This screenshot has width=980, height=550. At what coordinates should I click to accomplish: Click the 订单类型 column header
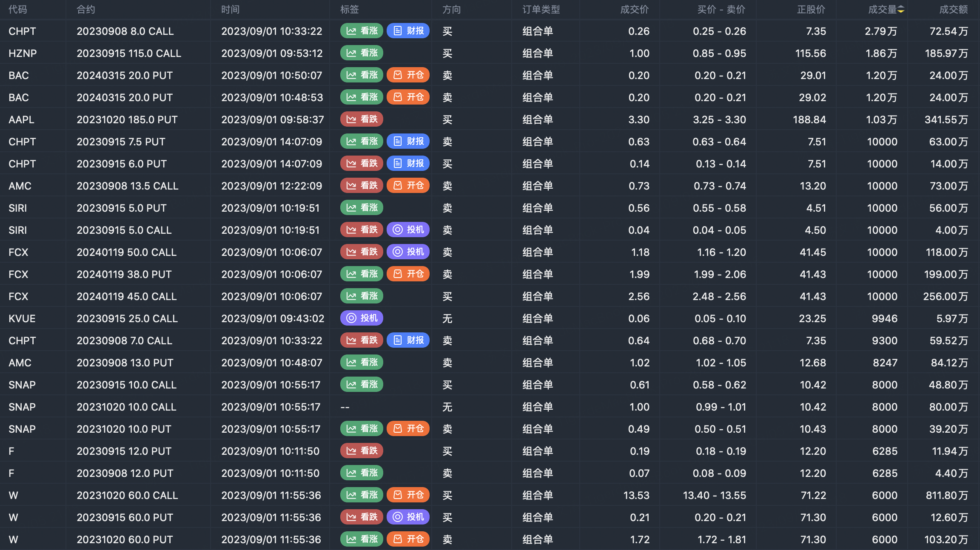[x=541, y=9]
